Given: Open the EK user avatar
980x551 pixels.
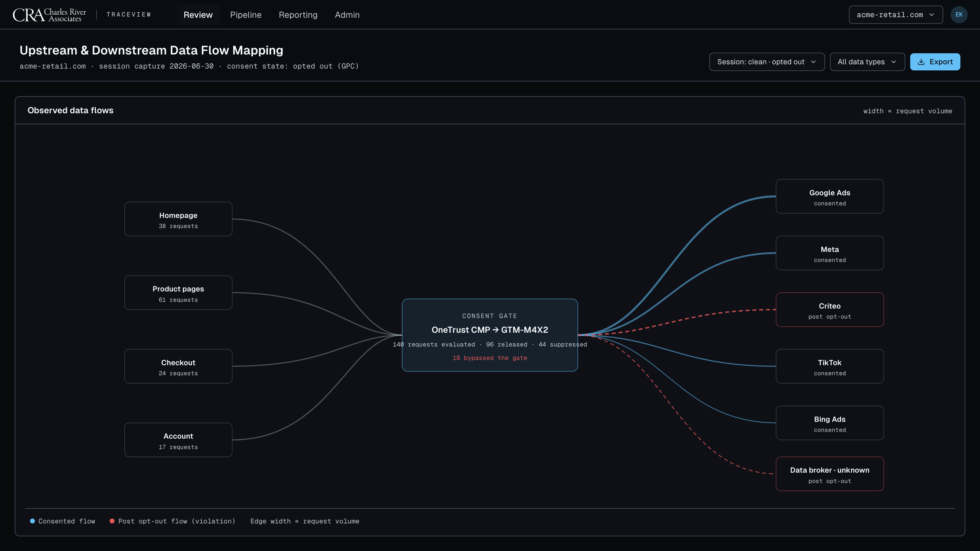Looking at the screenshot, I should point(959,15).
